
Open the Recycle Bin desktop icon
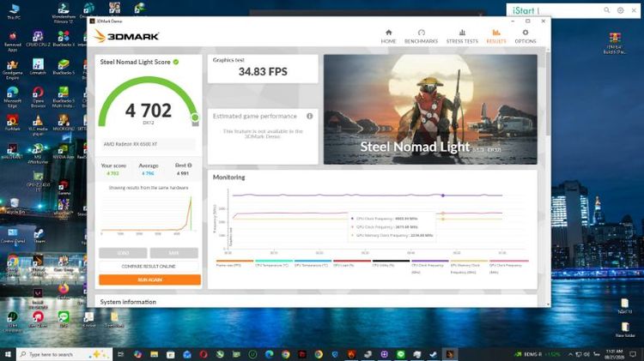pyautogui.click(x=15, y=207)
